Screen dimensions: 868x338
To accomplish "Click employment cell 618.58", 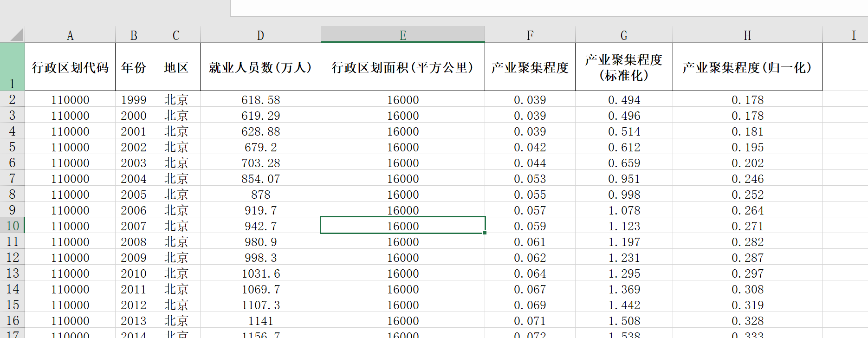I will click(260, 99).
